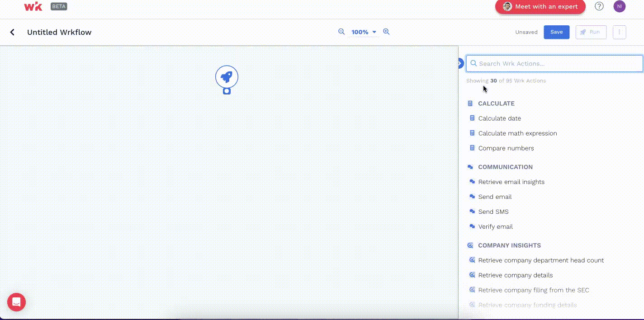This screenshot has height=320, width=644.
Task: Click the Wrk logo
Action: point(33,6)
